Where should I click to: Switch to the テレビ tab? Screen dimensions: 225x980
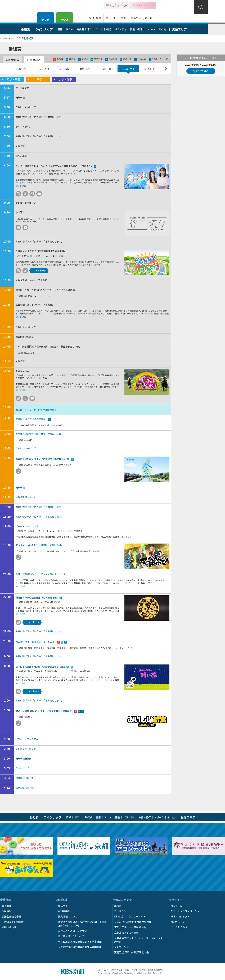tap(46, 18)
